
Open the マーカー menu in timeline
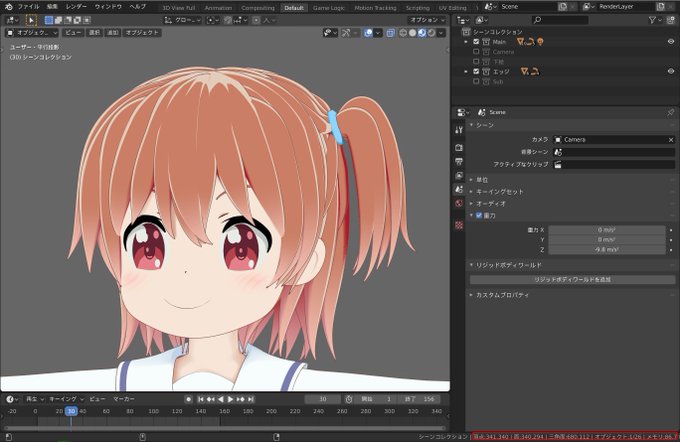124,399
